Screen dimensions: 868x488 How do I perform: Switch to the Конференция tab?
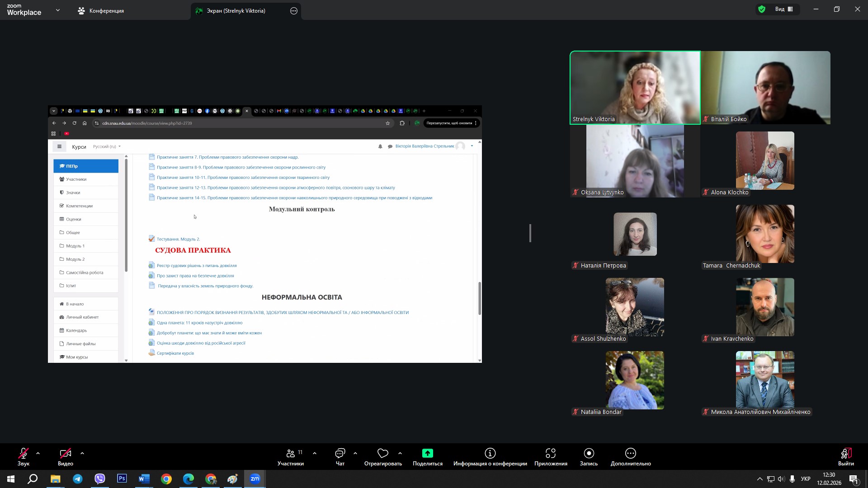[x=101, y=11]
